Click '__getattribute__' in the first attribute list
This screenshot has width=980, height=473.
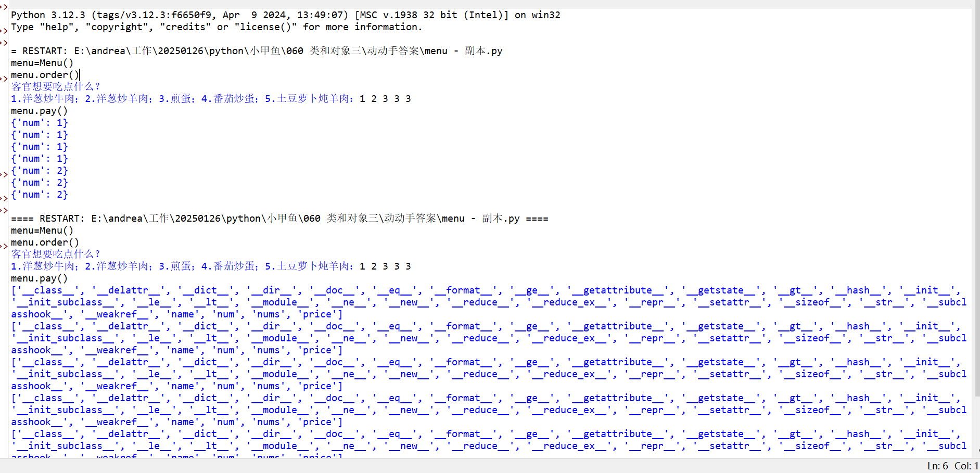[x=617, y=290]
